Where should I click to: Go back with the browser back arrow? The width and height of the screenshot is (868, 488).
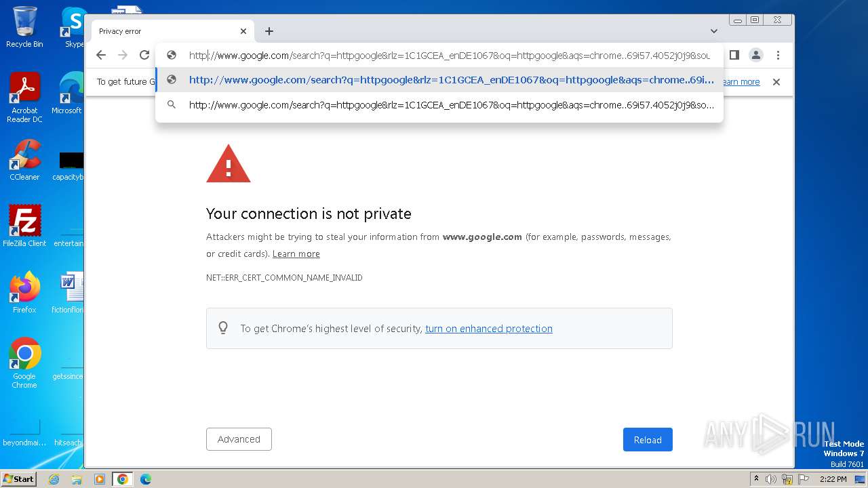(x=101, y=55)
